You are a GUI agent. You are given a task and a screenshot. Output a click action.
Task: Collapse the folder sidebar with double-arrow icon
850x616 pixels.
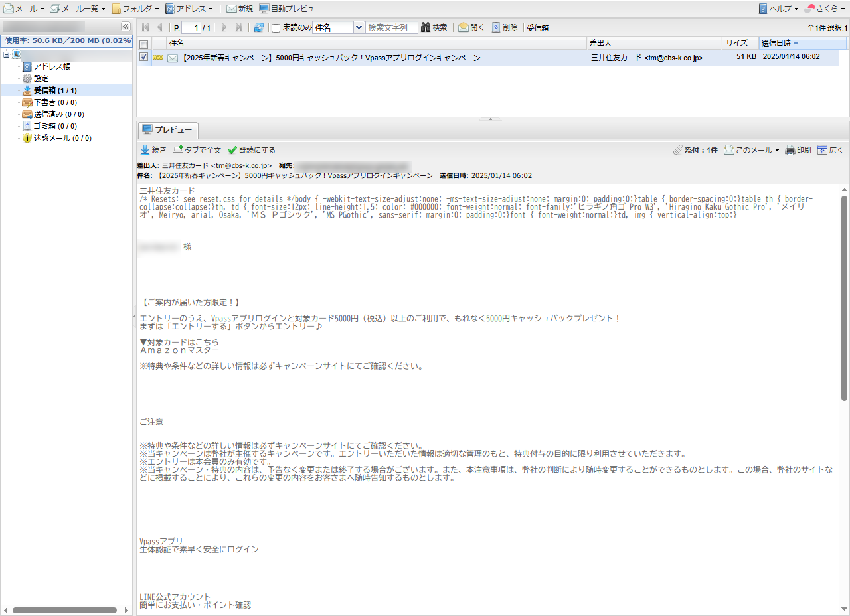click(x=126, y=27)
